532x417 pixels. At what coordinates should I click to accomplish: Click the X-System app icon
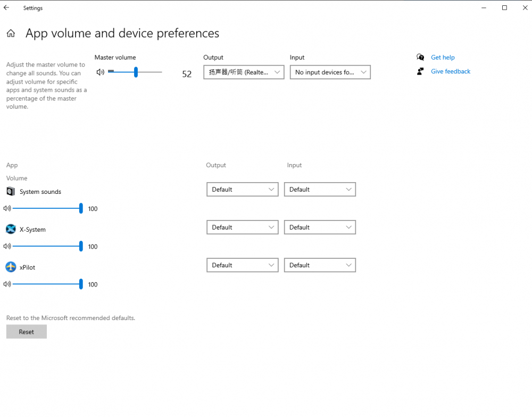(x=11, y=230)
